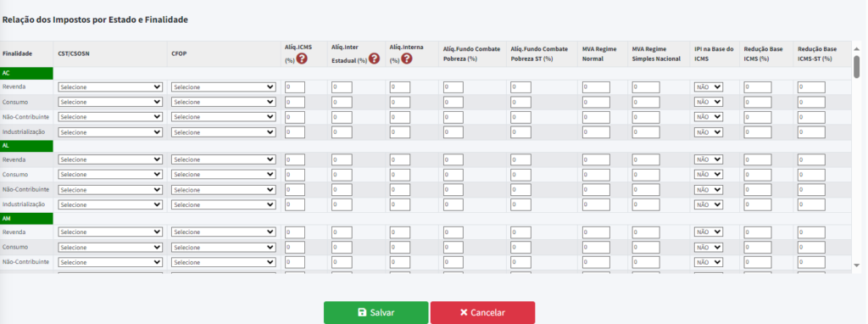
Task: Open CFOP dropdown for AL Industrialização
Action: [224, 205]
